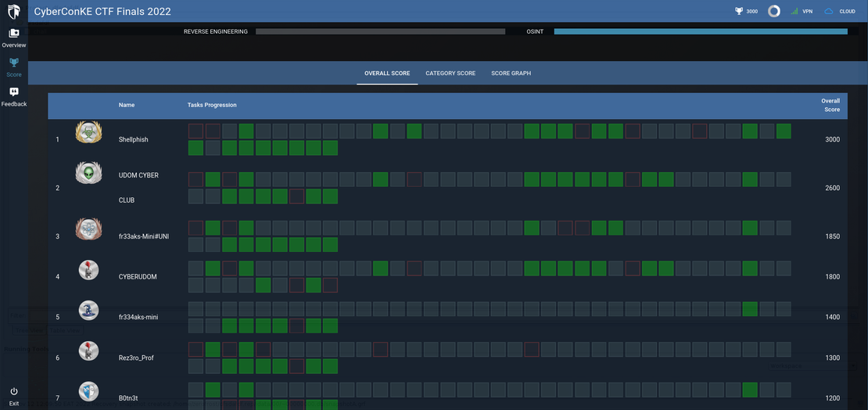
Task: Switch to the Overall Score tab
Action: [387, 74]
